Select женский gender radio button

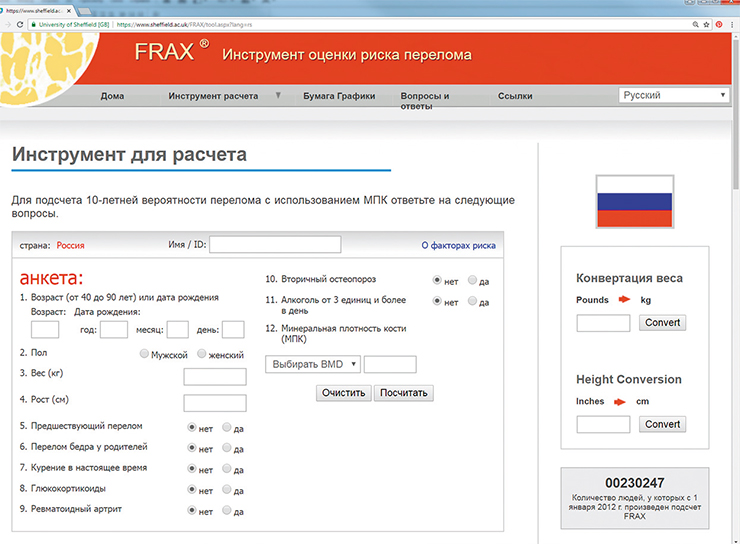pos(202,353)
